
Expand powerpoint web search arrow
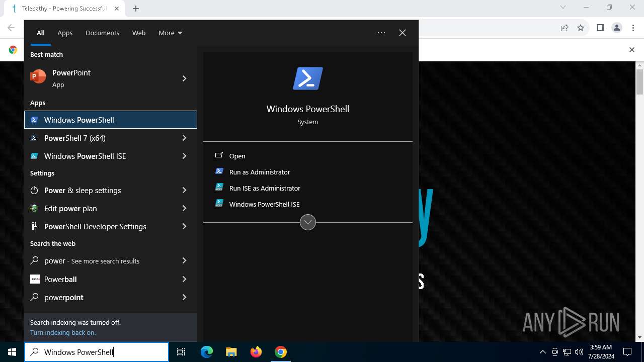click(x=185, y=297)
